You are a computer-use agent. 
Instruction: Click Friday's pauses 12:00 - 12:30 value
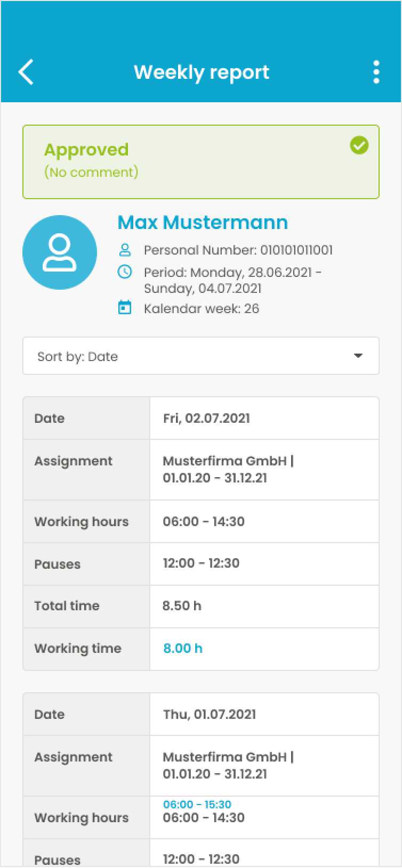pyautogui.click(x=201, y=563)
